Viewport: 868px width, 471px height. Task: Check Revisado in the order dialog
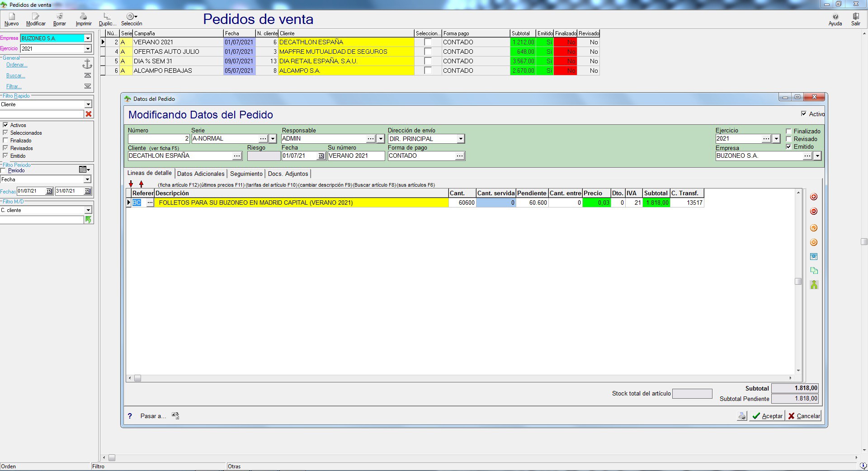pyautogui.click(x=789, y=139)
